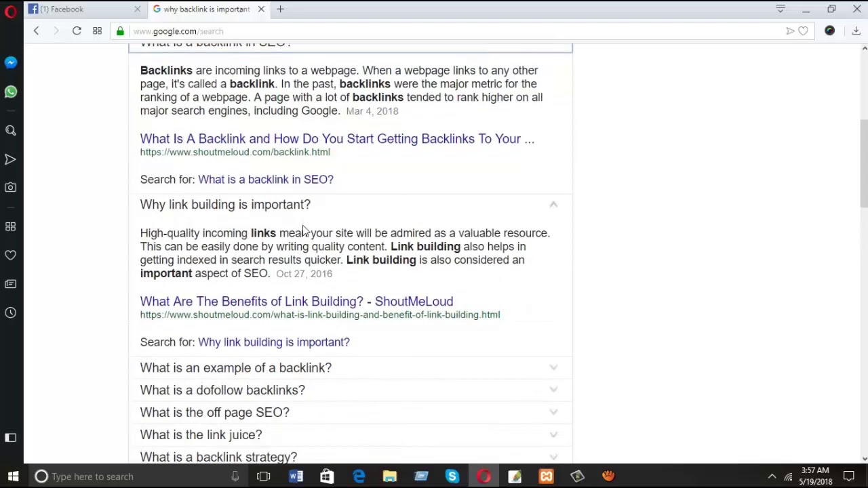Expand 'What is a backlink strategy?'
This screenshot has height=488, width=868.
[350, 455]
